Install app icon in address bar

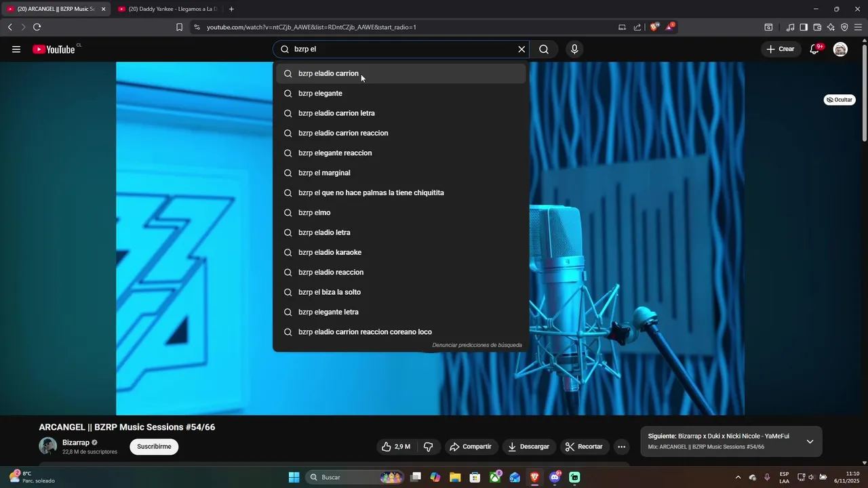622,27
